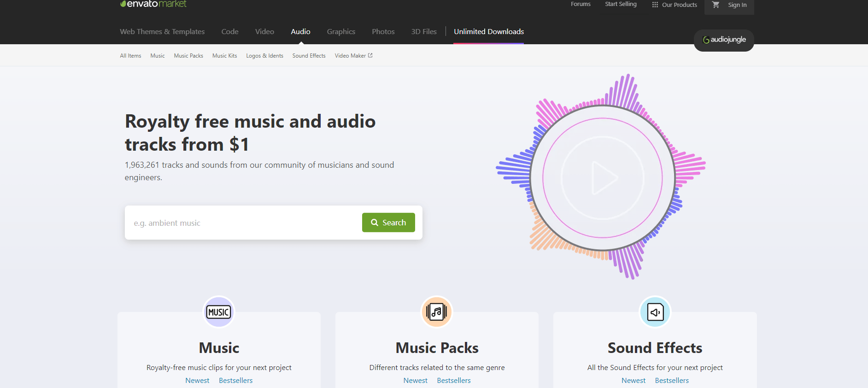Open the shopping cart icon

click(x=716, y=5)
